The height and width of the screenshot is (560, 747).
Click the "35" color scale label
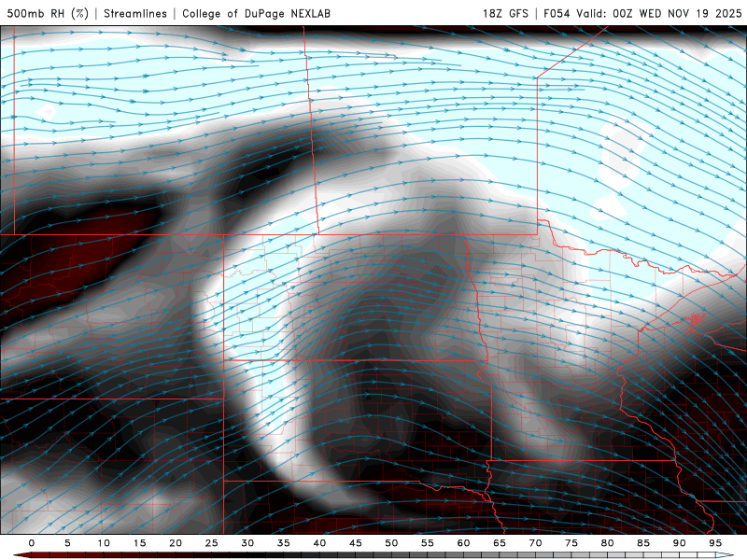point(284,543)
